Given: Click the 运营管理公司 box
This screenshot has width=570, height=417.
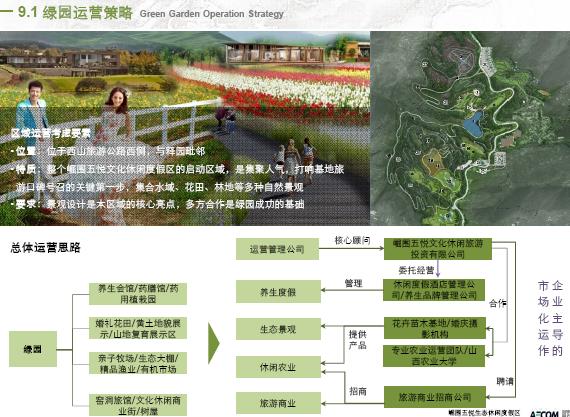Looking at the screenshot, I should click(x=277, y=249).
